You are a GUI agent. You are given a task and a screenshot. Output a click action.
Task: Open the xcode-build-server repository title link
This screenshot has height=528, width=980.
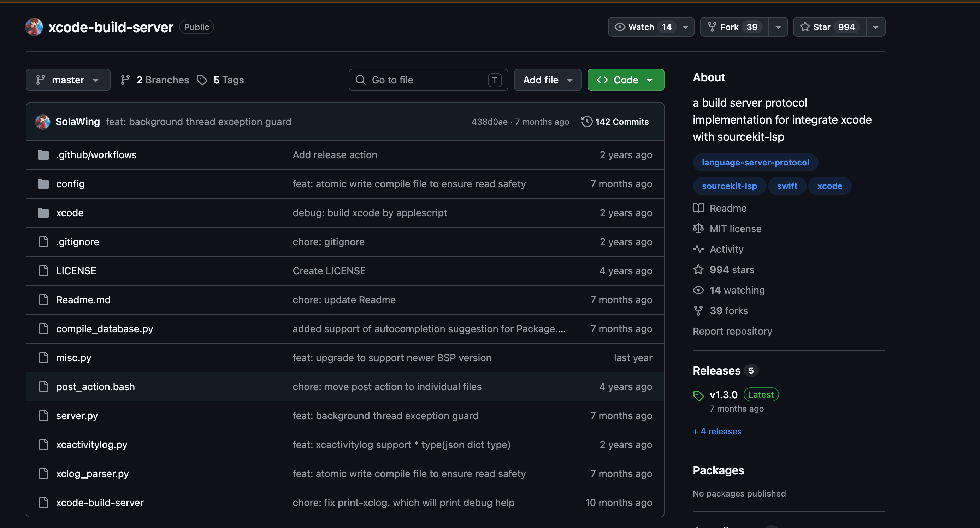111,27
